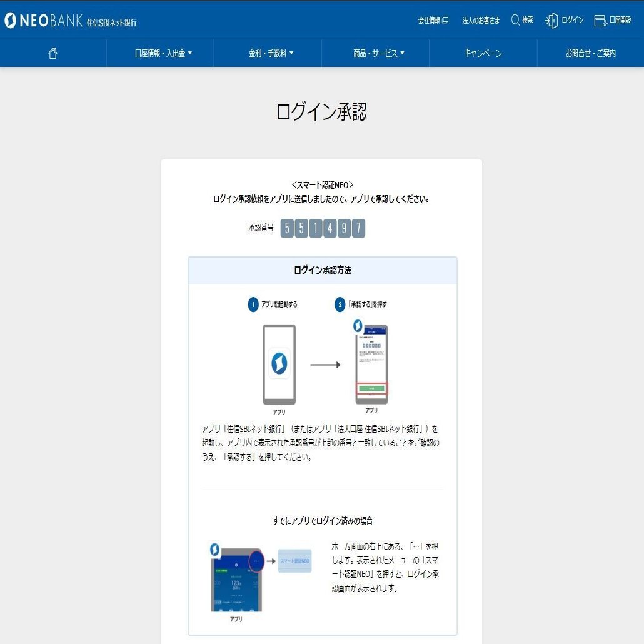Open the 商品・サービス dropdown
The height and width of the screenshot is (644, 644).
pos(375,53)
